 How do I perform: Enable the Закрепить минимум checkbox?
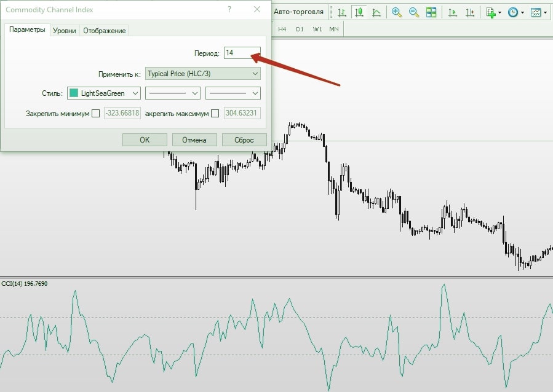pos(95,113)
